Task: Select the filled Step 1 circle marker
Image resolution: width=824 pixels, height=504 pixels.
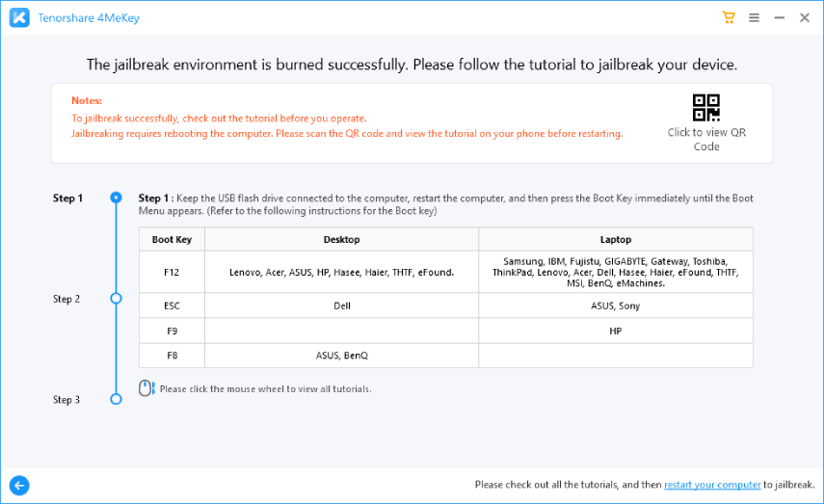Action: click(x=117, y=198)
